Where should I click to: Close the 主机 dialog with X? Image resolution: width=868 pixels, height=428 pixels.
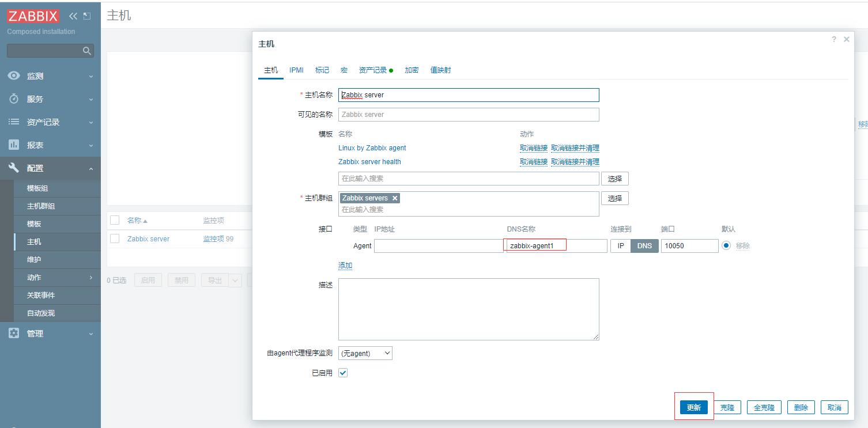click(846, 39)
